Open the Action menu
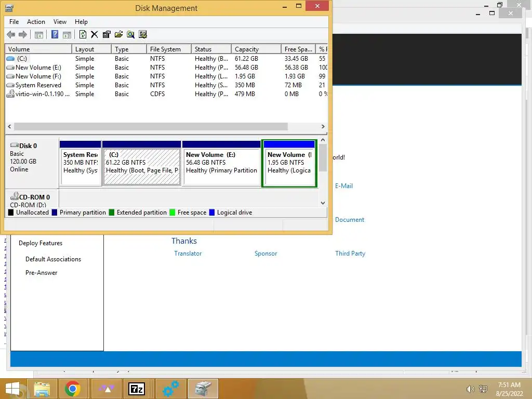Viewport: 532px width, 399px height. pyautogui.click(x=36, y=22)
